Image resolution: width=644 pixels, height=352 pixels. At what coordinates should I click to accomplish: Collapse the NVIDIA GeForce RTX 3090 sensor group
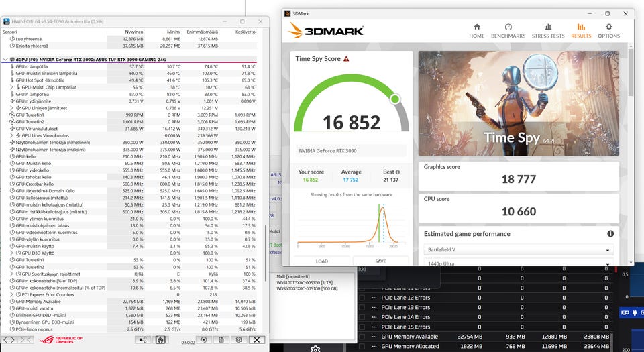(5, 60)
